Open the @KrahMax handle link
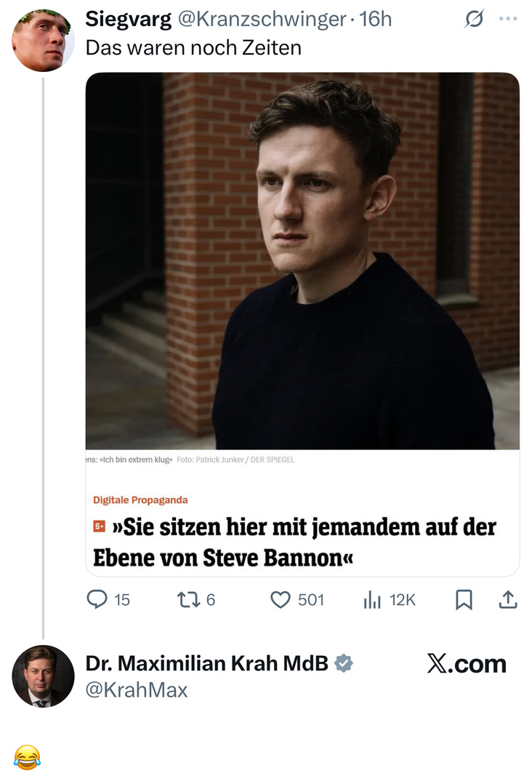The height and width of the screenshot is (781, 532). (x=137, y=690)
